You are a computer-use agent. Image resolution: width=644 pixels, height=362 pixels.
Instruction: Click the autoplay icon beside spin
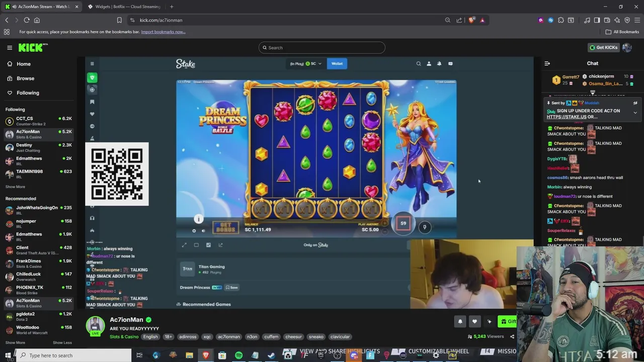(x=424, y=227)
